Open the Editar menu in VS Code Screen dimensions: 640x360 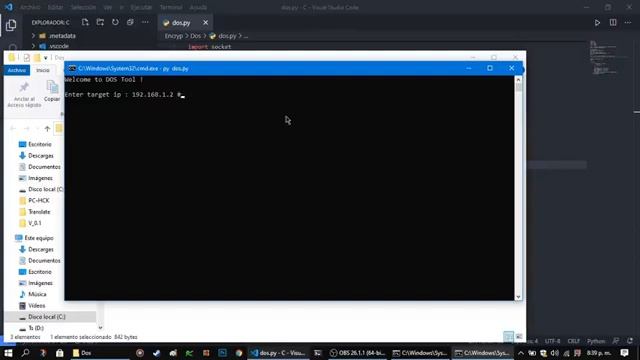[x=56, y=7]
